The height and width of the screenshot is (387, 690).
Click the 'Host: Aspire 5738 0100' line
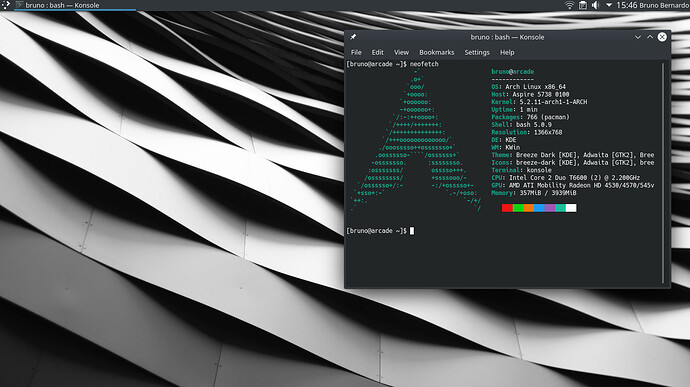(530, 94)
